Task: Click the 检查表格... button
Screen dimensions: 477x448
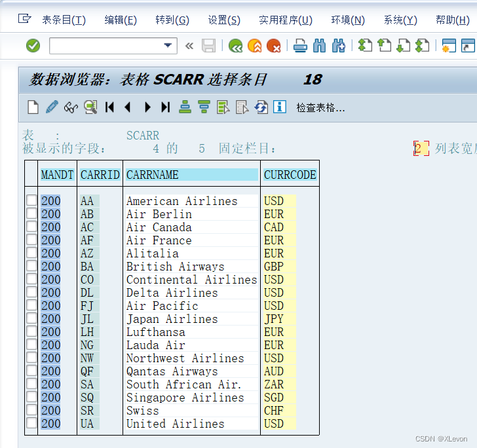Action: pyautogui.click(x=320, y=107)
